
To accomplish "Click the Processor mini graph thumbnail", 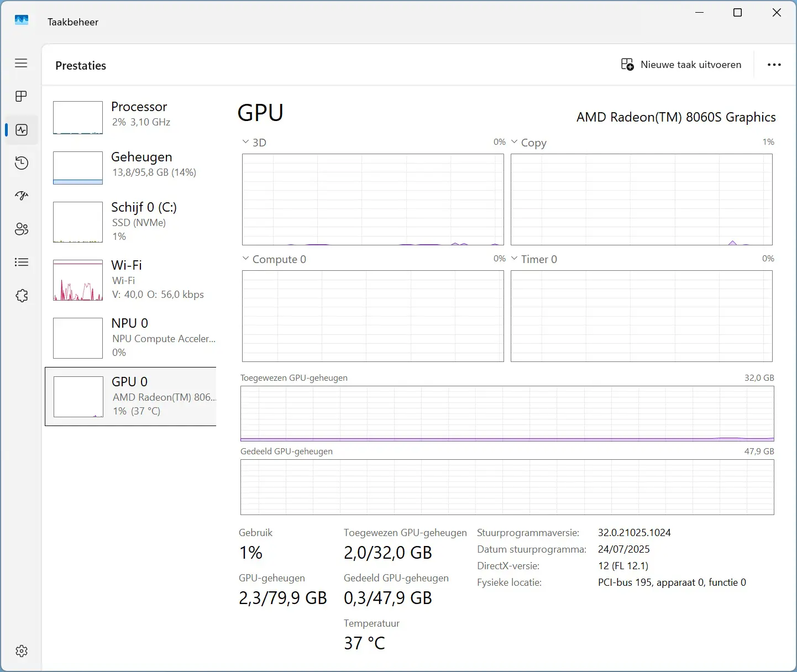I will (78, 118).
